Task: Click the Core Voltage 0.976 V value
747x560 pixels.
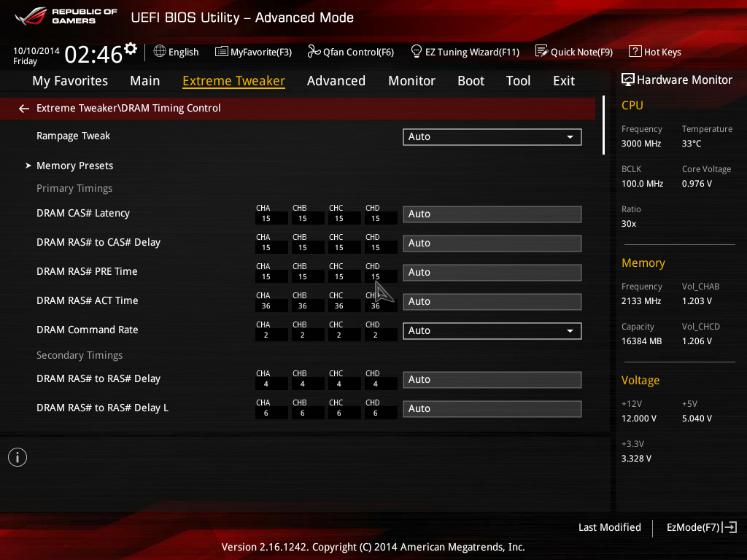Action: pos(697,184)
